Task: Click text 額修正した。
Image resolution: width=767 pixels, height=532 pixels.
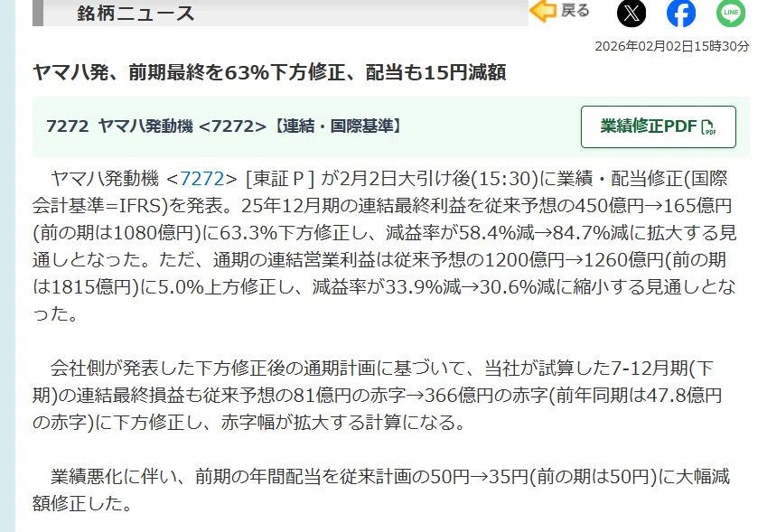Action: [x=83, y=503]
